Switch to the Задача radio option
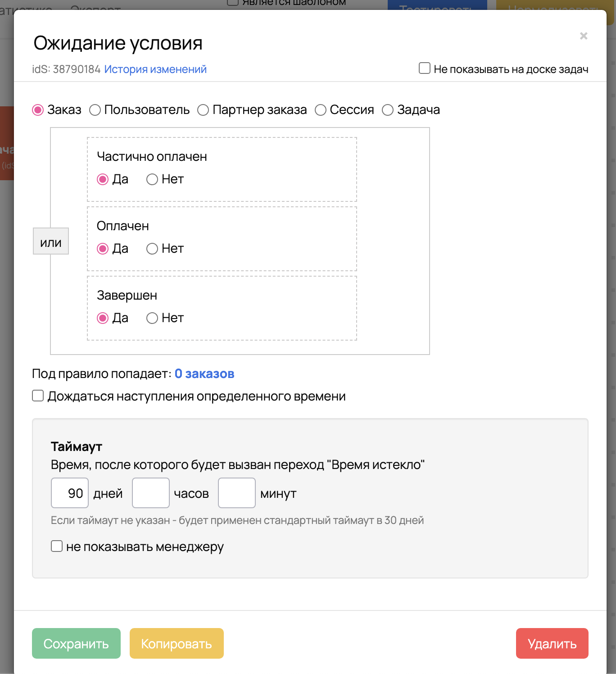 (x=388, y=110)
